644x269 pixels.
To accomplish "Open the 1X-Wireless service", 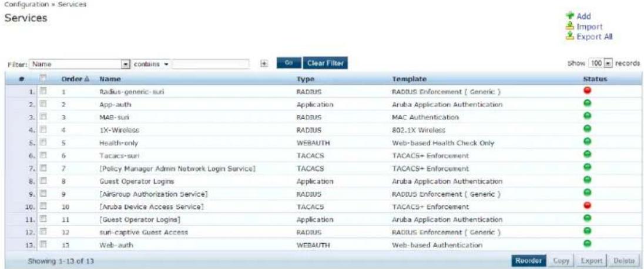I will pos(119,130).
